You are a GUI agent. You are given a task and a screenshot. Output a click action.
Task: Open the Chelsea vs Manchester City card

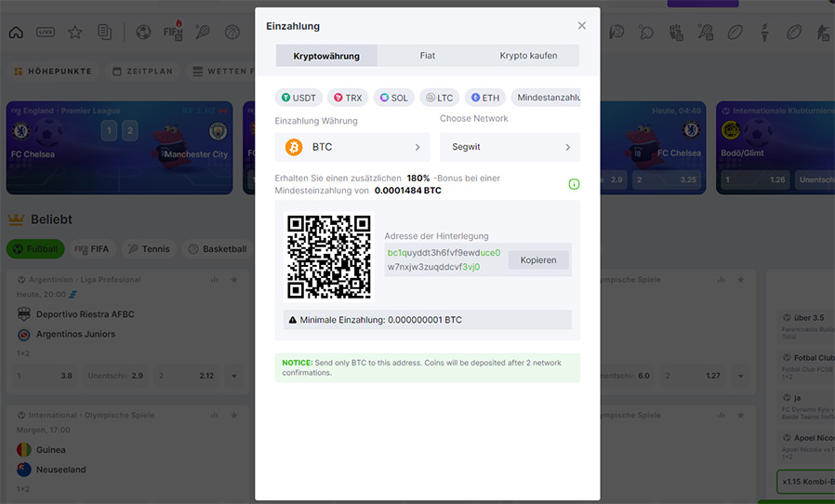[119, 148]
